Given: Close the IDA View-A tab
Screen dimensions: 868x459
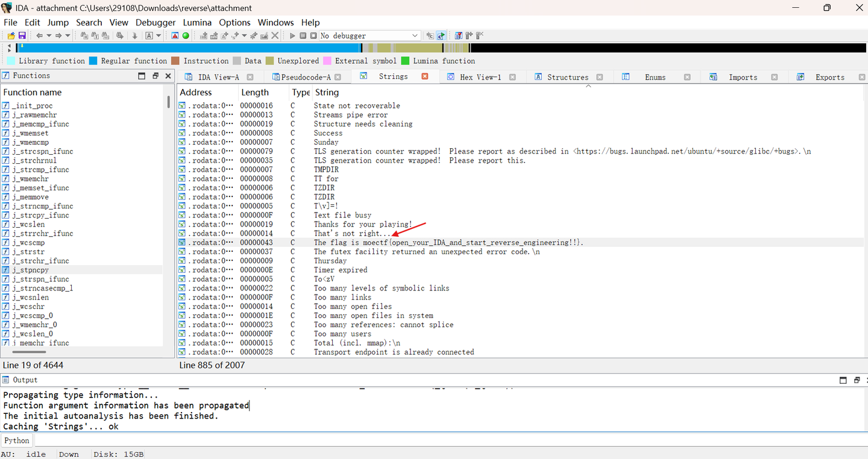Looking at the screenshot, I should (x=250, y=77).
